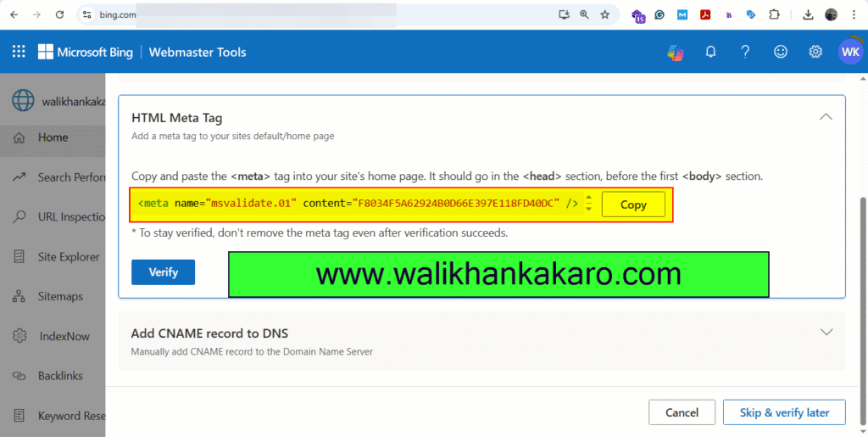Collapse the HTML Meta Tag section

826,117
